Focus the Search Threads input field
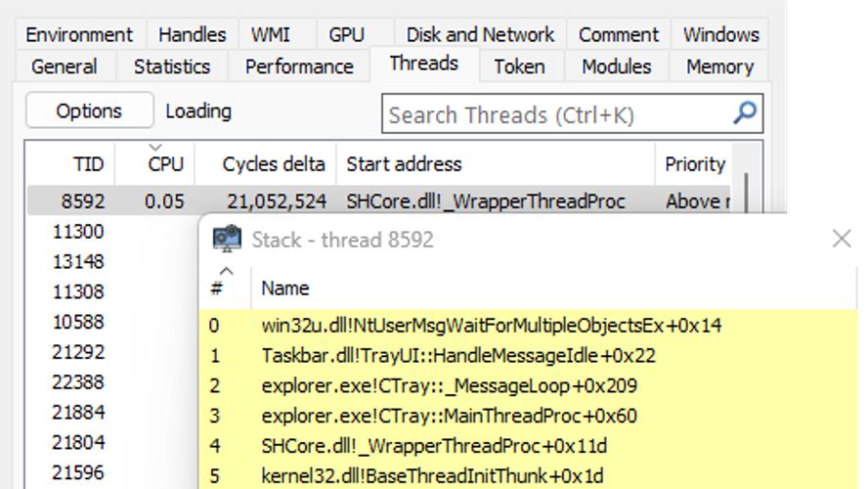This screenshot has height=489, width=868. point(557,114)
